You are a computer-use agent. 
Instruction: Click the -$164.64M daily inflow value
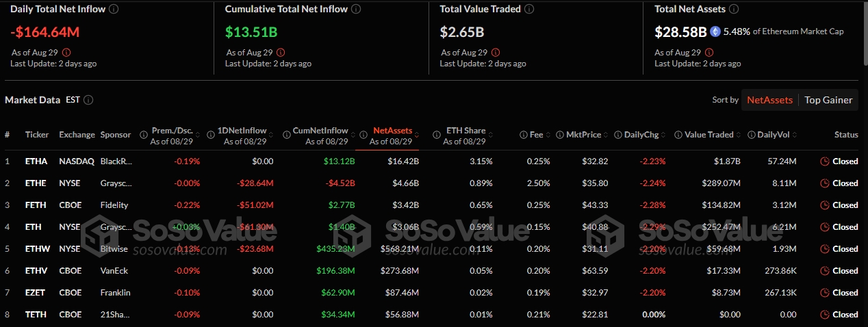tap(44, 31)
